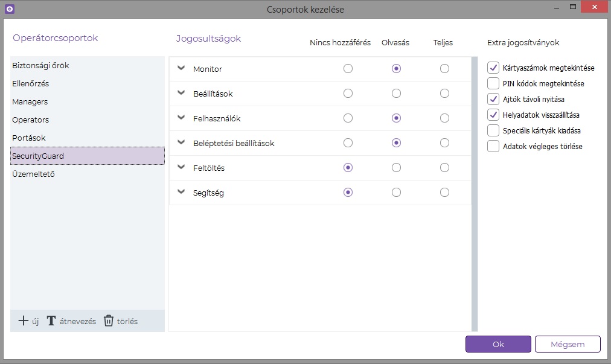
Task: Expand the Monitor permissions row
Action: pyautogui.click(x=181, y=69)
